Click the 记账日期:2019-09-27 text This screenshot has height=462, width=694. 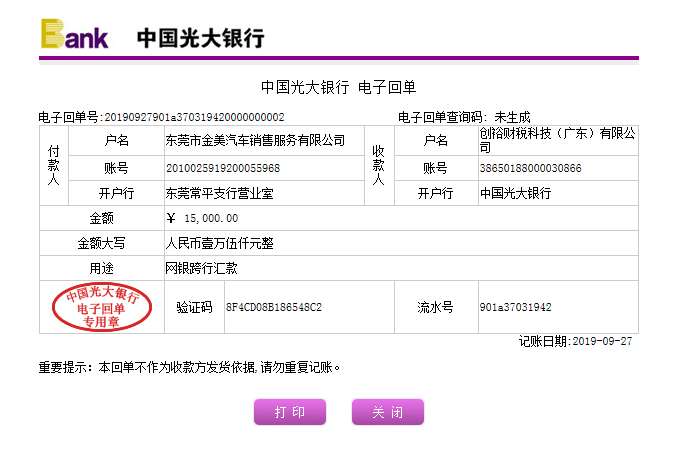click(x=575, y=341)
